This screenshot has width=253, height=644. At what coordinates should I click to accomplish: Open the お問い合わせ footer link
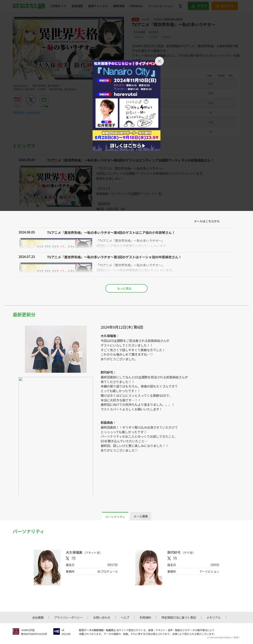tap(102, 617)
